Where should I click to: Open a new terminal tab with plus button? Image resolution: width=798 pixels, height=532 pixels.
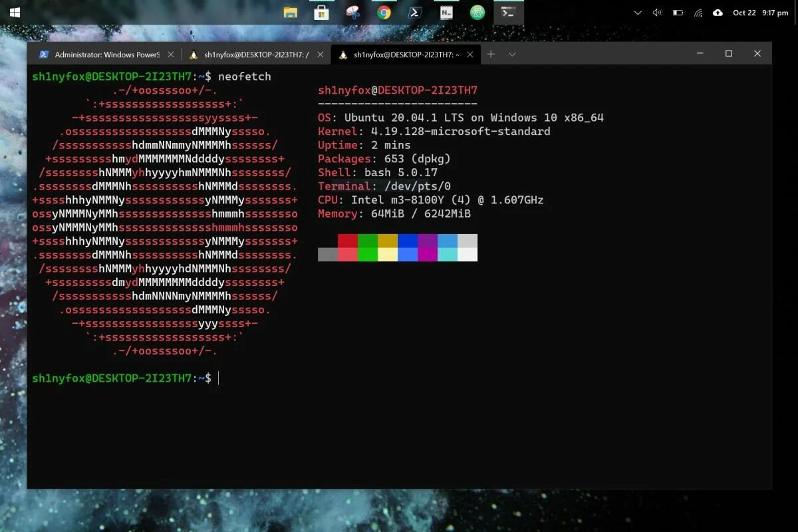[491, 54]
